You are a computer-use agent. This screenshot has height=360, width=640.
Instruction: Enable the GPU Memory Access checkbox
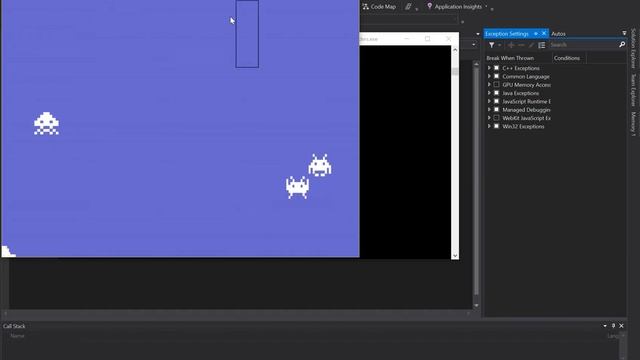point(496,84)
